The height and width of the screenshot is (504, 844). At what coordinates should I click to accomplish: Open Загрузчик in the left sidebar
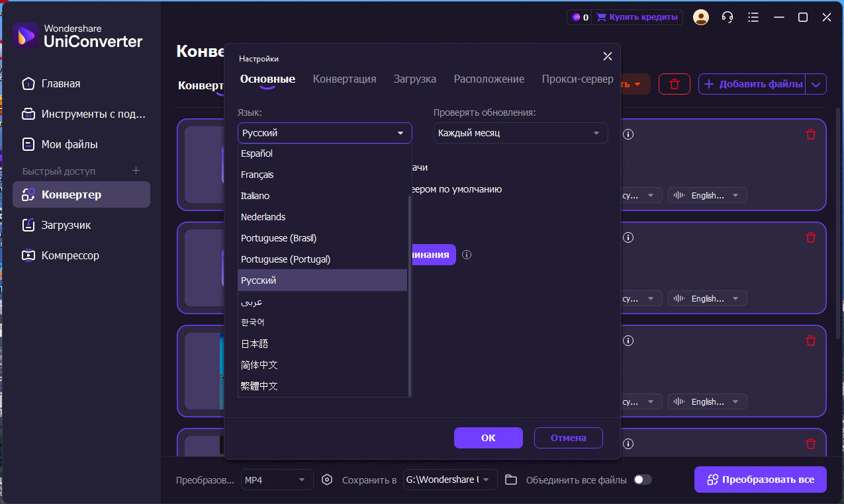click(66, 225)
